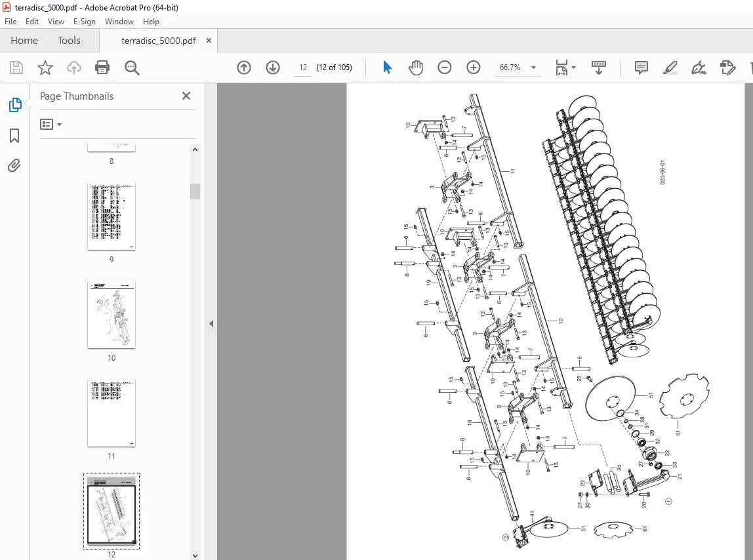Image resolution: width=753 pixels, height=560 pixels.
Task: Select the terradisc_5000.pdf document tab
Action: (158, 41)
